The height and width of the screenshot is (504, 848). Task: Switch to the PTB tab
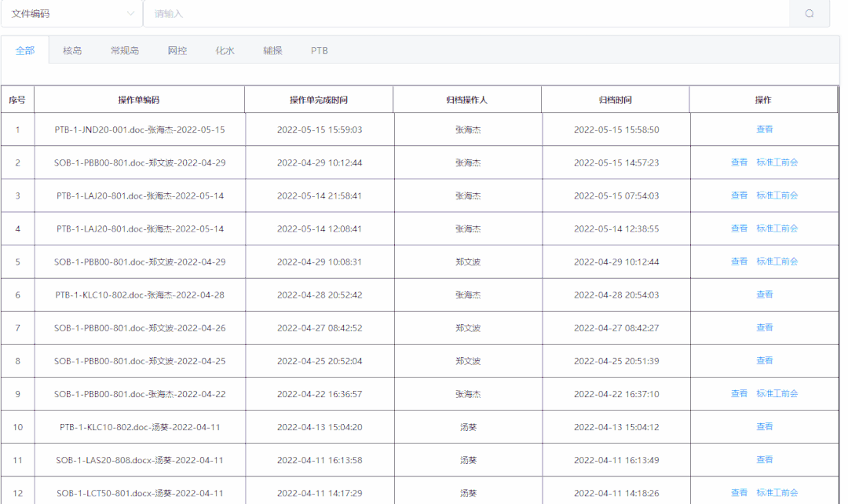[x=319, y=50]
